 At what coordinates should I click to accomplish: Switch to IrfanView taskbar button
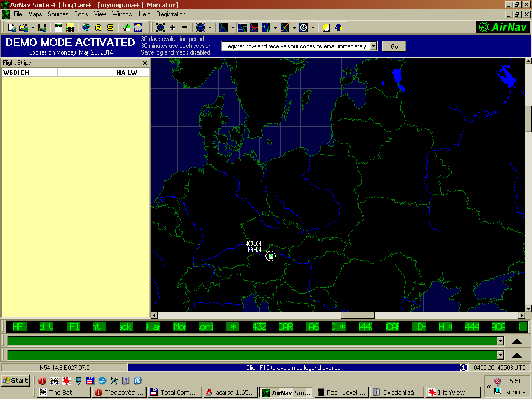(453, 393)
